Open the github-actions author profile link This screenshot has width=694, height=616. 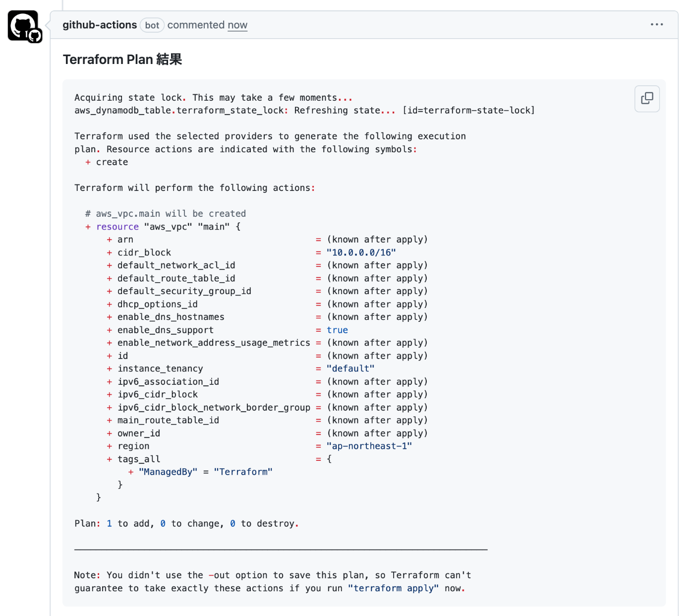100,25
